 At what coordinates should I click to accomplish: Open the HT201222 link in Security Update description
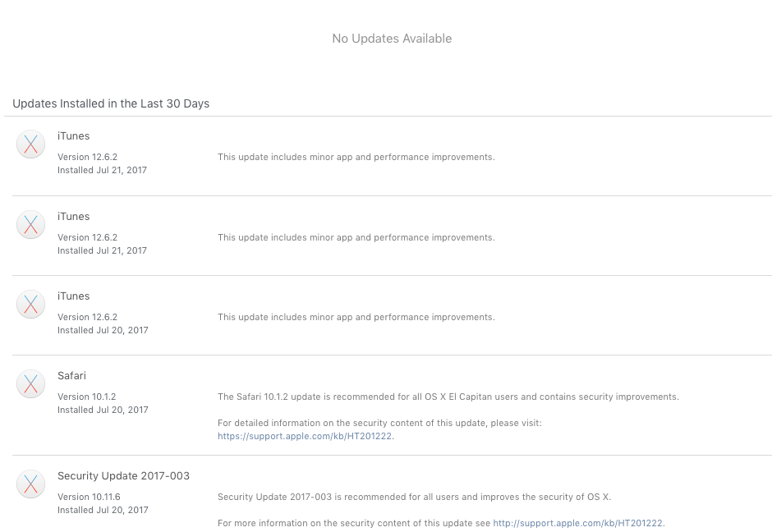(577, 523)
